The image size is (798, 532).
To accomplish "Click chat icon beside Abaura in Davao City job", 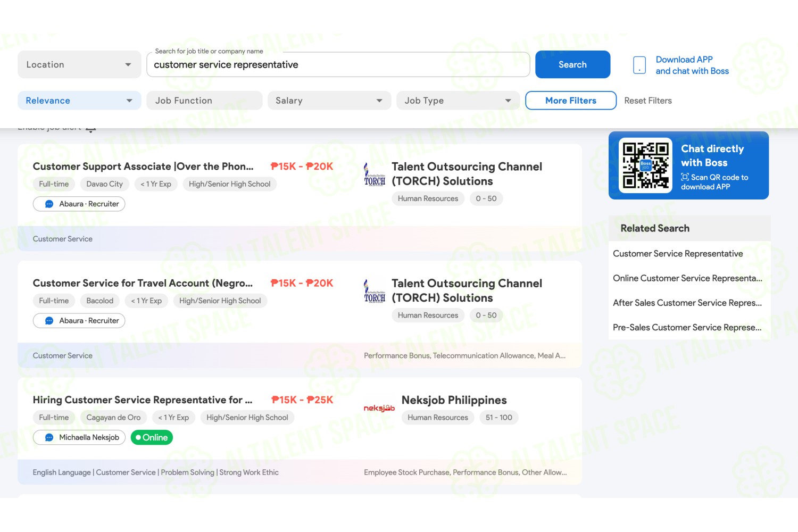I will pos(49,204).
